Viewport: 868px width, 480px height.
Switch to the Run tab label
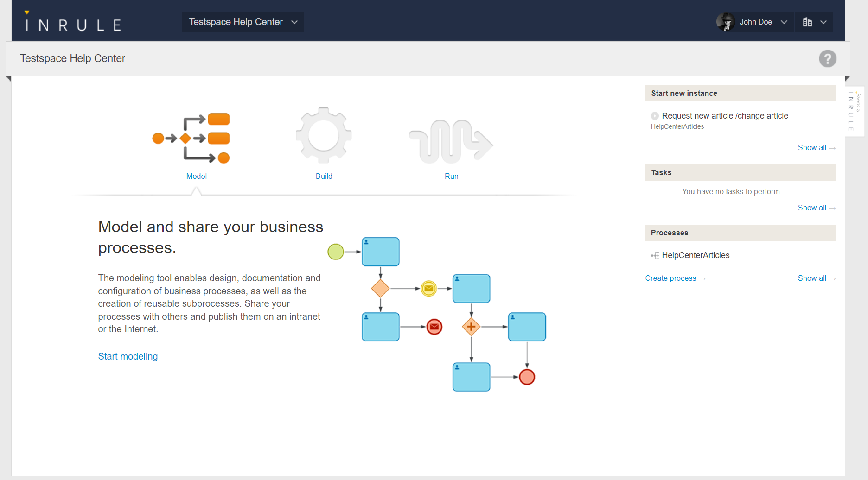click(x=451, y=176)
